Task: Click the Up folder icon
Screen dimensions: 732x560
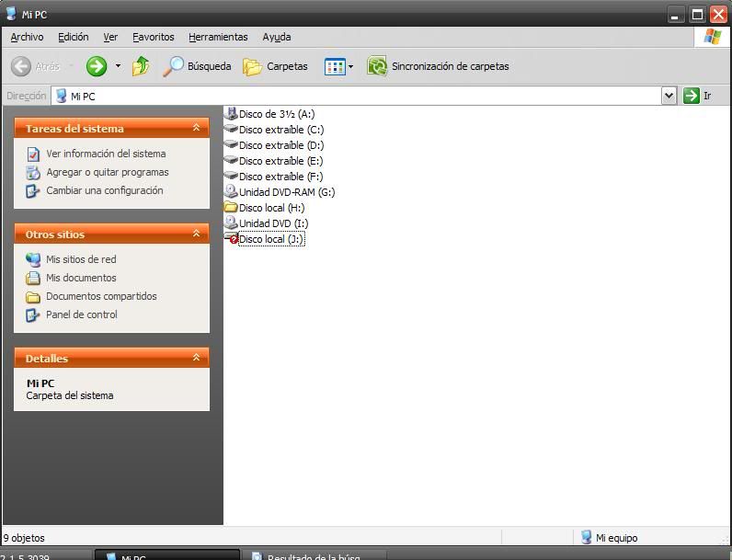Action: coord(141,66)
